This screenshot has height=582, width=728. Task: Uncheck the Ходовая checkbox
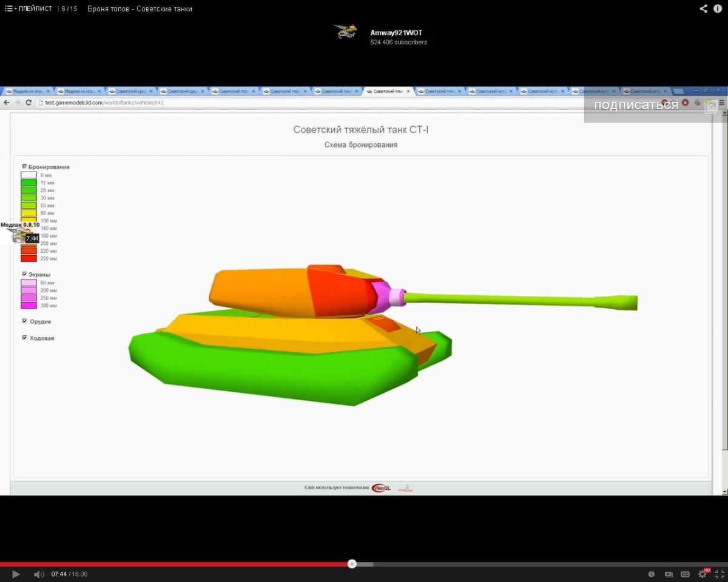(x=25, y=338)
